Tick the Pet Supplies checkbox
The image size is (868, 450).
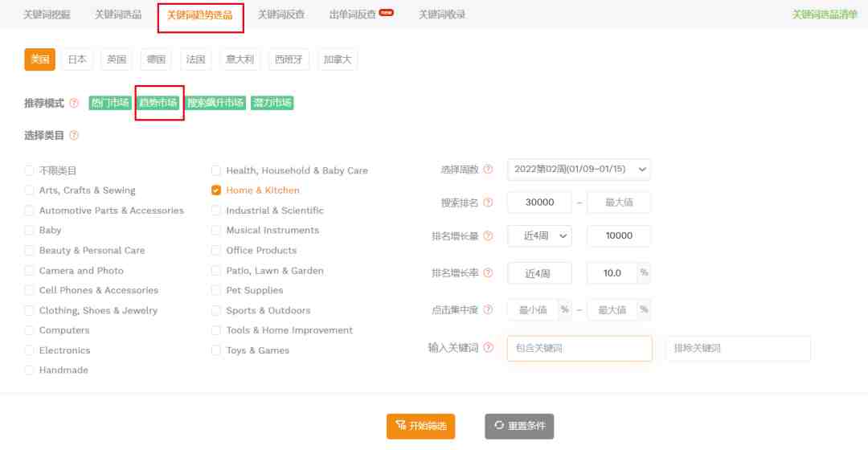[x=216, y=290]
